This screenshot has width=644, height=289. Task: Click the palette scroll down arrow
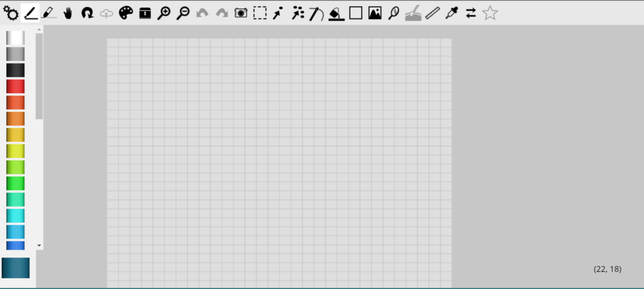[x=40, y=246]
